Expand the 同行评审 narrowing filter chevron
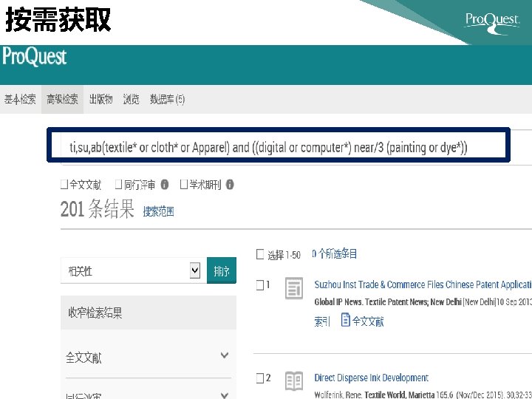Viewport: 532px width, 399px height. [x=225, y=395]
